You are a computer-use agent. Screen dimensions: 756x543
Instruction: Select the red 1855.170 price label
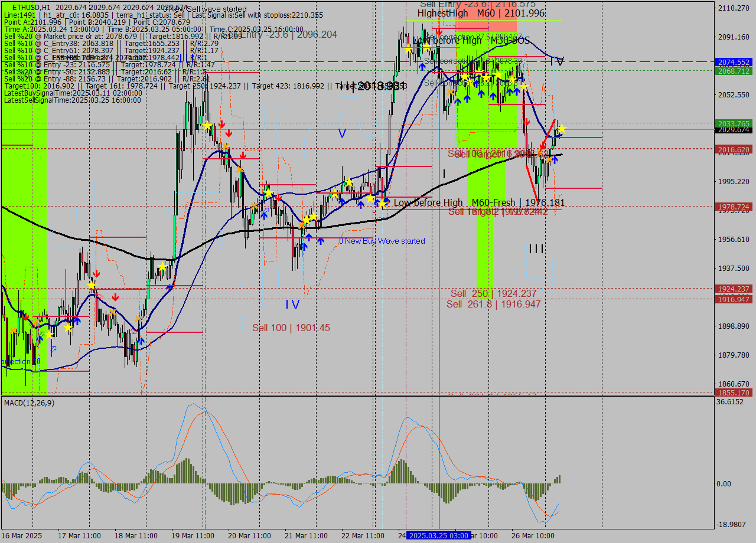point(733,392)
